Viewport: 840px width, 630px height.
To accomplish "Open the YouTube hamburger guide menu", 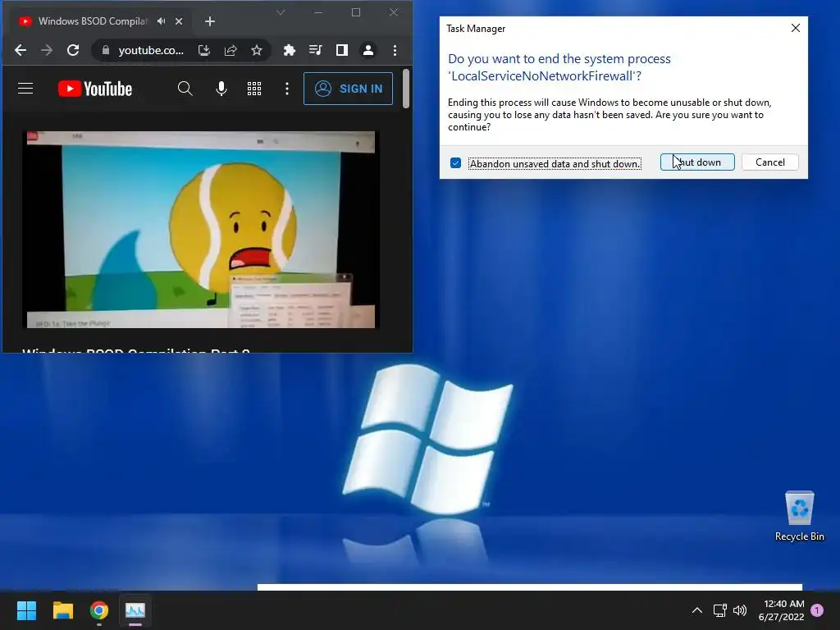I will pyautogui.click(x=25, y=89).
